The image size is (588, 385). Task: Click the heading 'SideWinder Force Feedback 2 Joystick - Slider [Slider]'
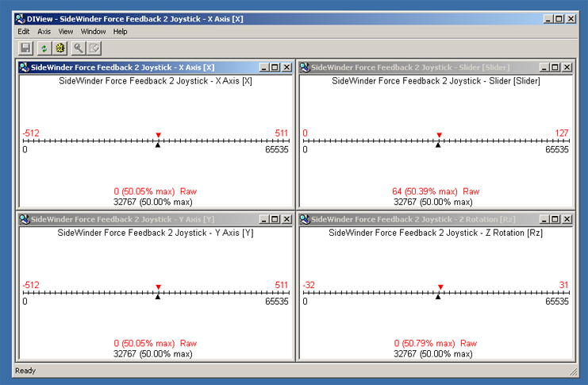[x=436, y=81]
